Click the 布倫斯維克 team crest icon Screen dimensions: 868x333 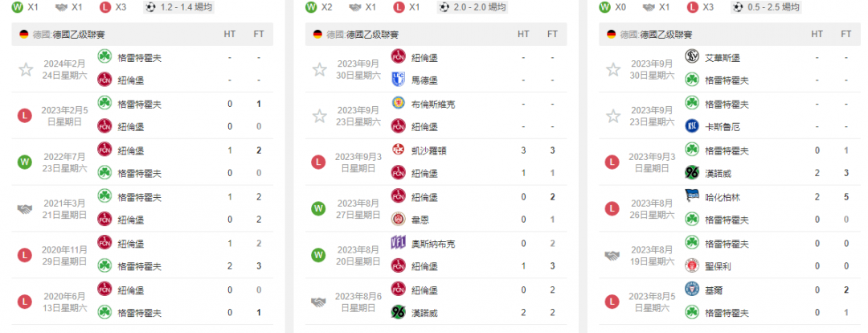[x=399, y=104]
